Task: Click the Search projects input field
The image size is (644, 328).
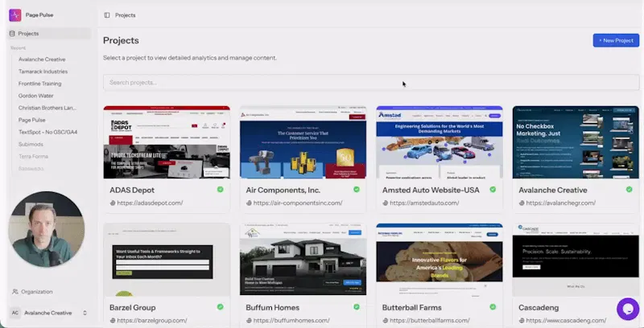Action: click(371, 83)
